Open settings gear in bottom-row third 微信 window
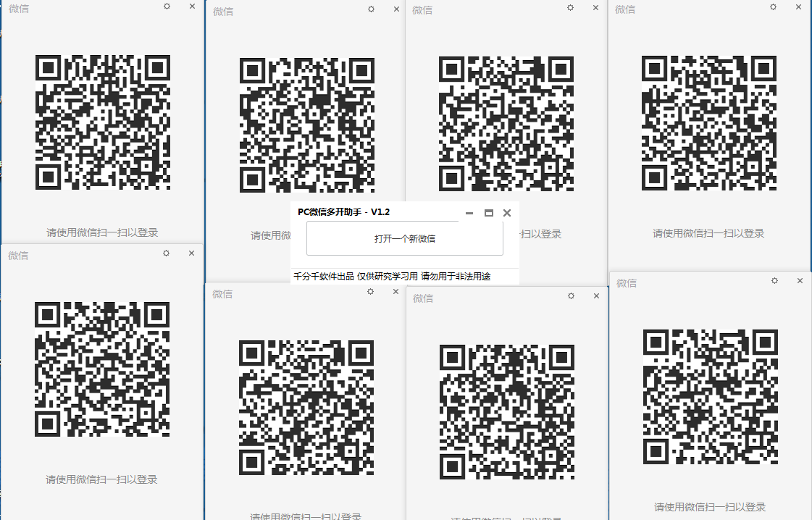This screenshot has width=812, height=520. [x=572, y=295]
